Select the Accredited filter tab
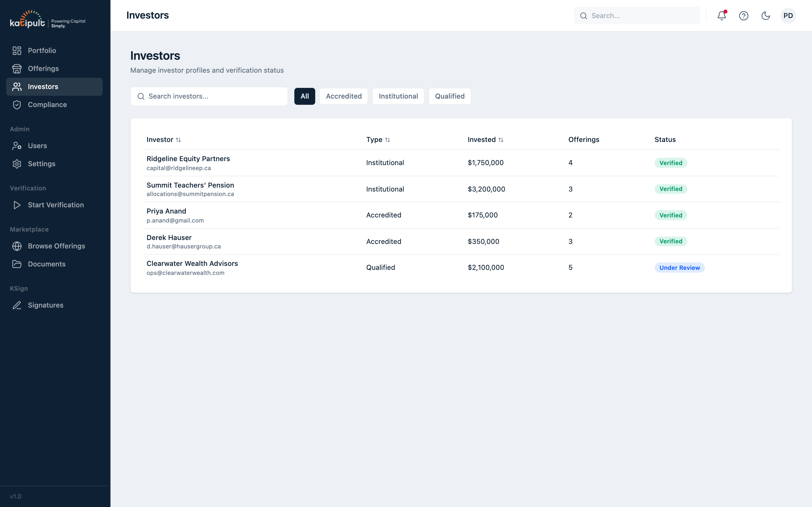 (x=344, y=96)
